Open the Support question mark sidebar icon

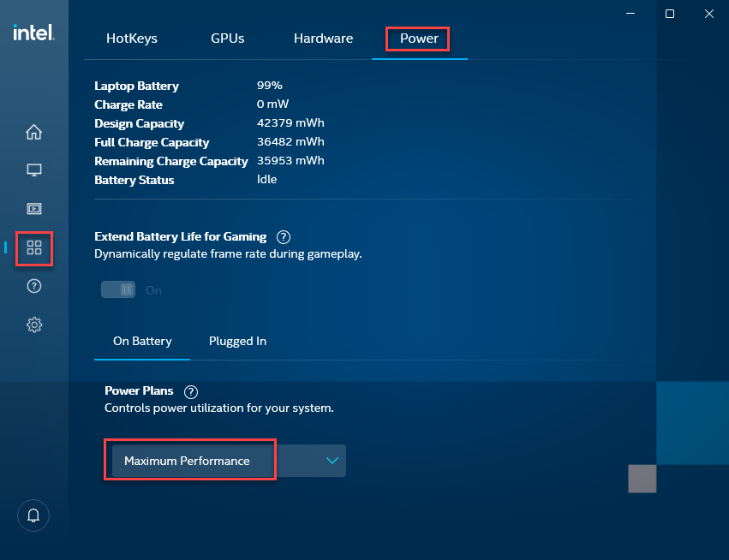point(34,286)
